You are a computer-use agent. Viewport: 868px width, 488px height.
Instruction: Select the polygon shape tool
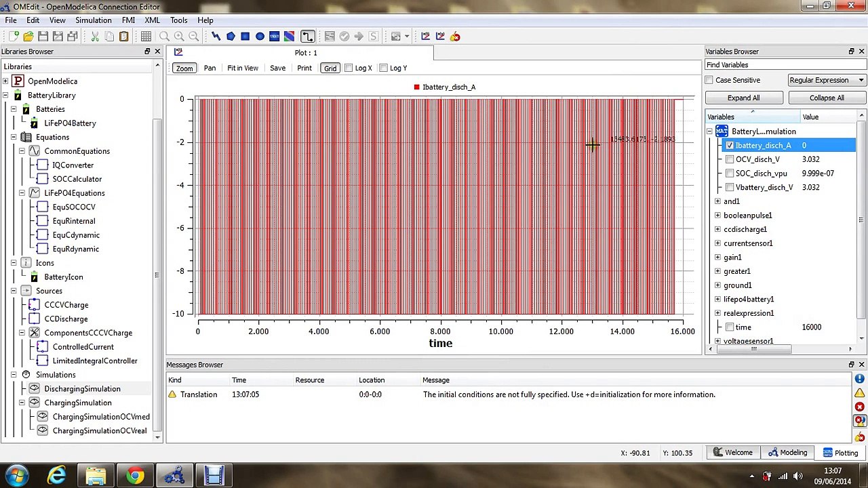(x=231, y=37)
